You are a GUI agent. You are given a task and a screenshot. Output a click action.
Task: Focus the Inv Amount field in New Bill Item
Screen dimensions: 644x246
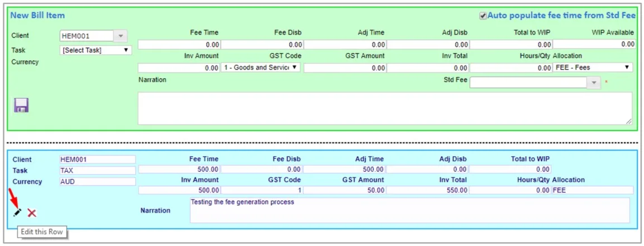click(179, 67)
